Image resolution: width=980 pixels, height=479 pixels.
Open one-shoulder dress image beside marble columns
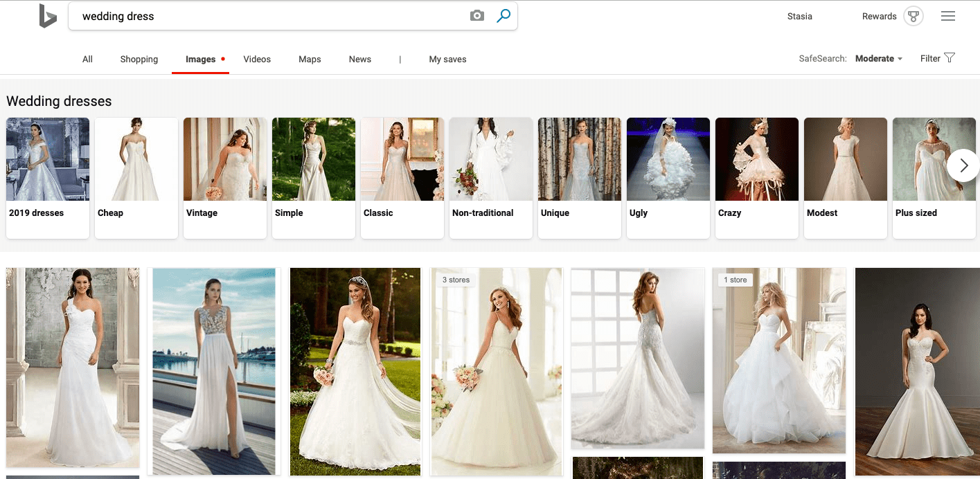click(x=73, y=368)
